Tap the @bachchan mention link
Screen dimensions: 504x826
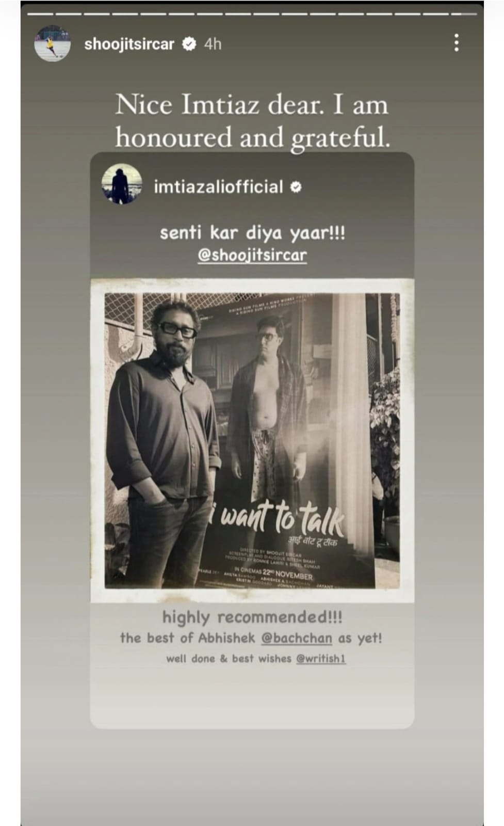[297, 638]
